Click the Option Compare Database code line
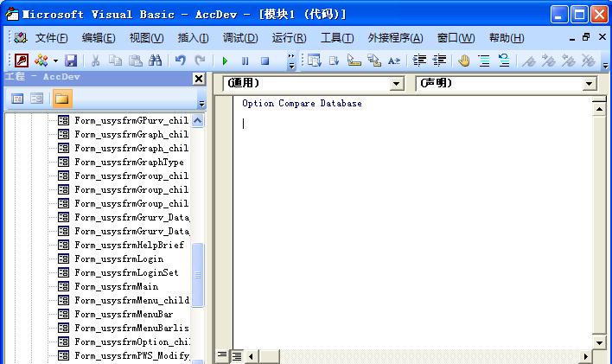Viewport: 612px width, 364px height. [302, 104]
